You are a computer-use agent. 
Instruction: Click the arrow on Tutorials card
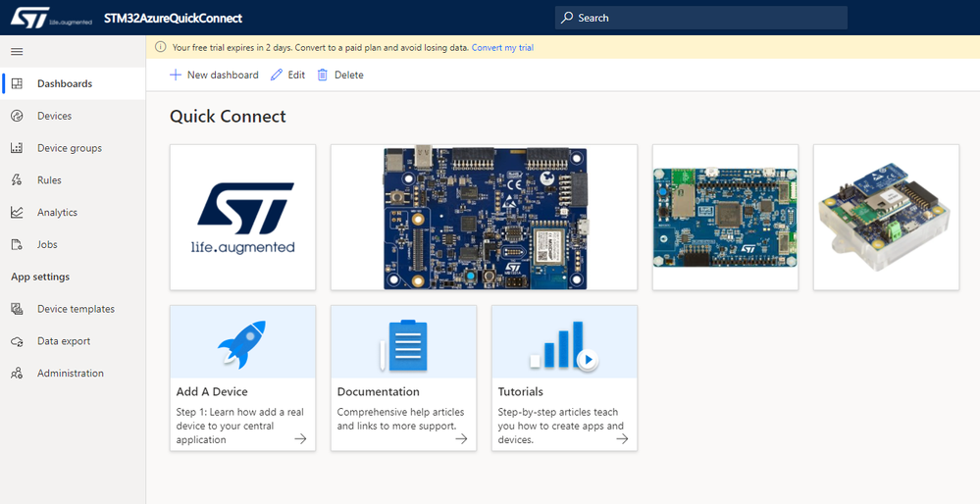(x=623, y=439)
